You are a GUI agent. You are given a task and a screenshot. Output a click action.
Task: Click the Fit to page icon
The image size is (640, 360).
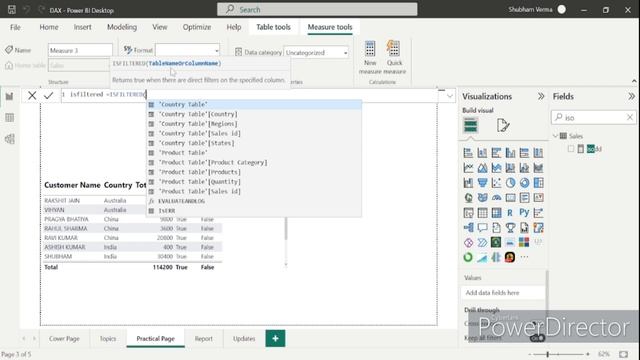623,354
